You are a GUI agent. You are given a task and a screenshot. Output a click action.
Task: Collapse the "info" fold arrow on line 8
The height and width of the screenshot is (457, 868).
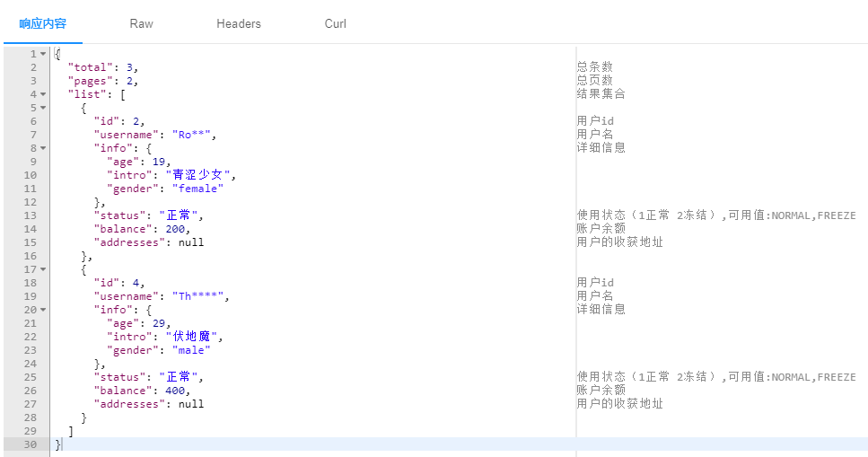(x=43, y=148)
